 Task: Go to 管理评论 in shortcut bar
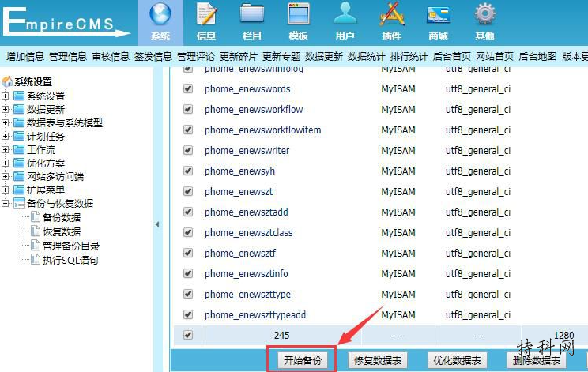pyautogui.click(x=196, y=57)
